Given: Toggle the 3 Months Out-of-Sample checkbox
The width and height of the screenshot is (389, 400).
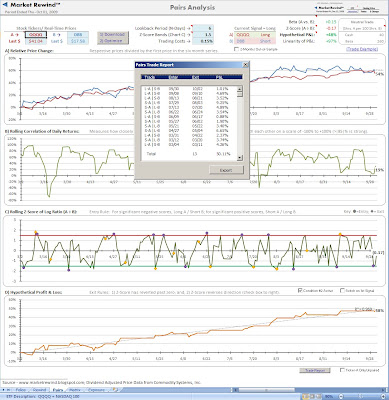Looking at the screenshot, I should click(x=237, y=49).
